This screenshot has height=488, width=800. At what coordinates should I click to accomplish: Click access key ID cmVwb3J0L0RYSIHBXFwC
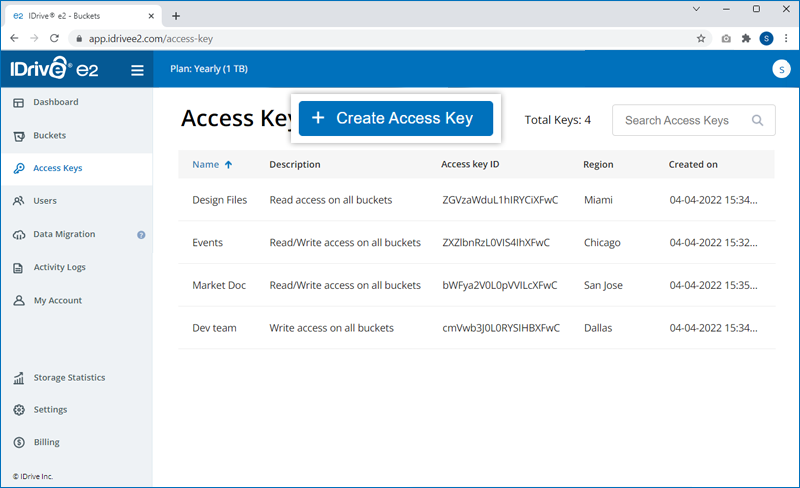point(501,328)
